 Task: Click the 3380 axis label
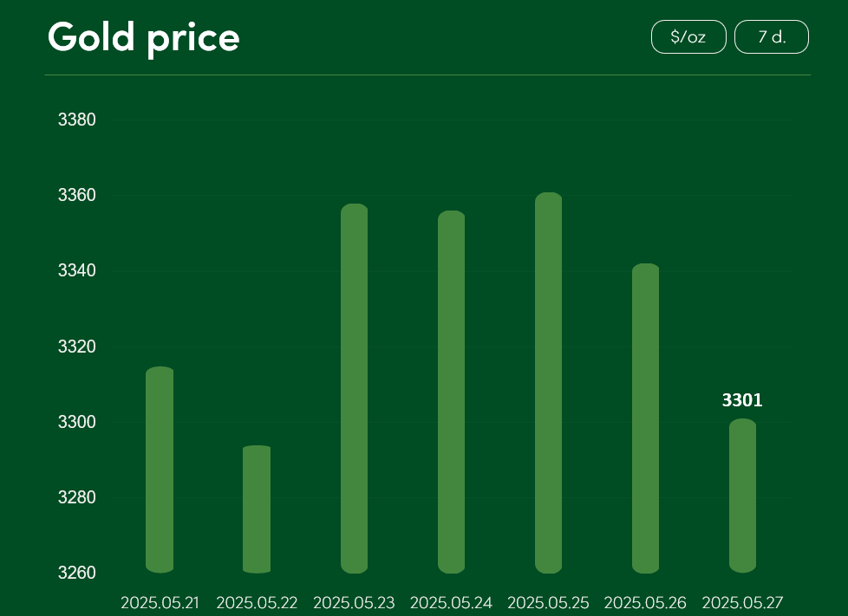(77, 120)
